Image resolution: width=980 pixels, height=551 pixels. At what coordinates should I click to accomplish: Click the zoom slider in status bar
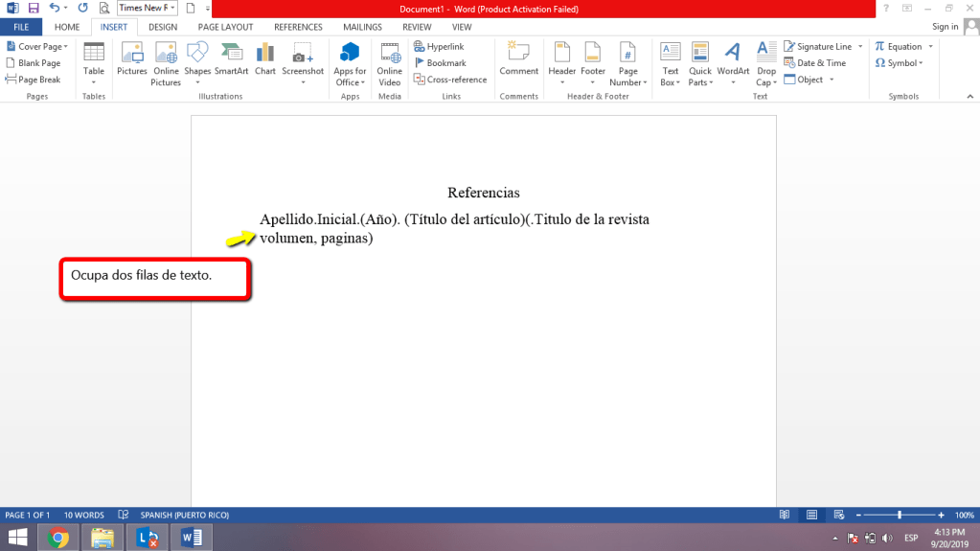[899, 515]
